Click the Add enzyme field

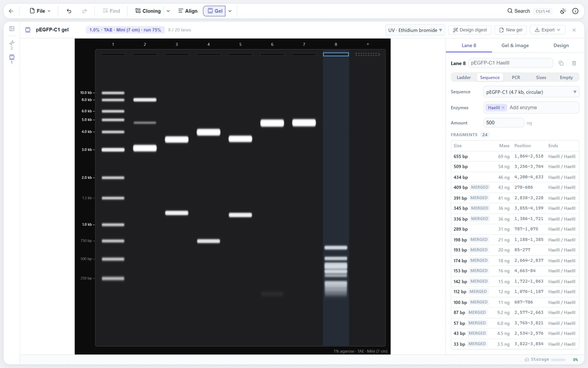pyautogui.click(x=543, y=108)
